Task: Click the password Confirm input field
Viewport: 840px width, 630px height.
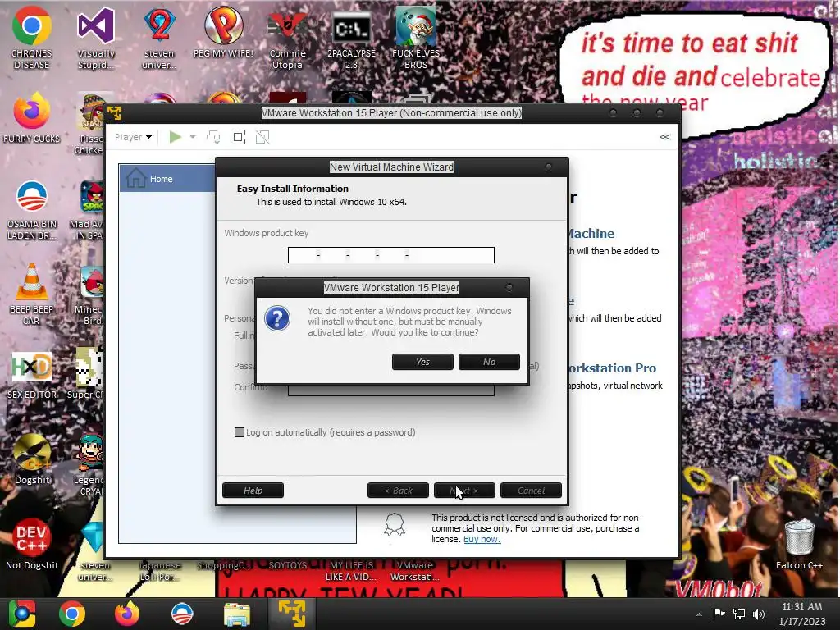Action: (x=391, y=390)
